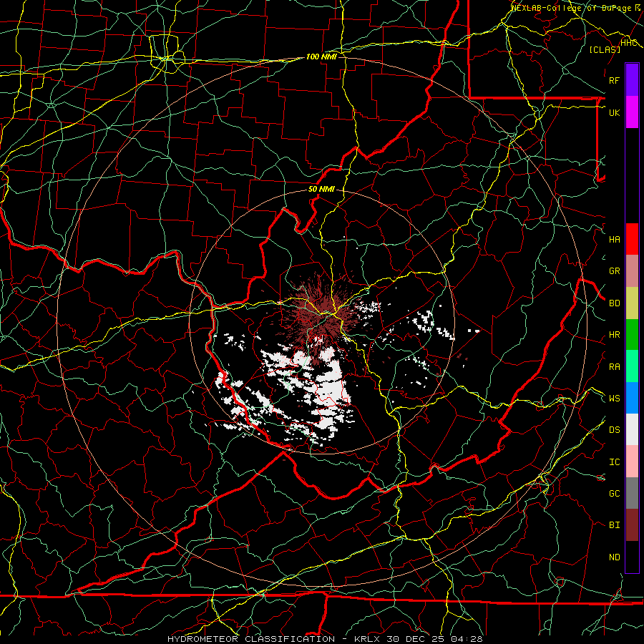Click the "100 NMI" range ring label
The image size is (644, 644).
point(321,57)
